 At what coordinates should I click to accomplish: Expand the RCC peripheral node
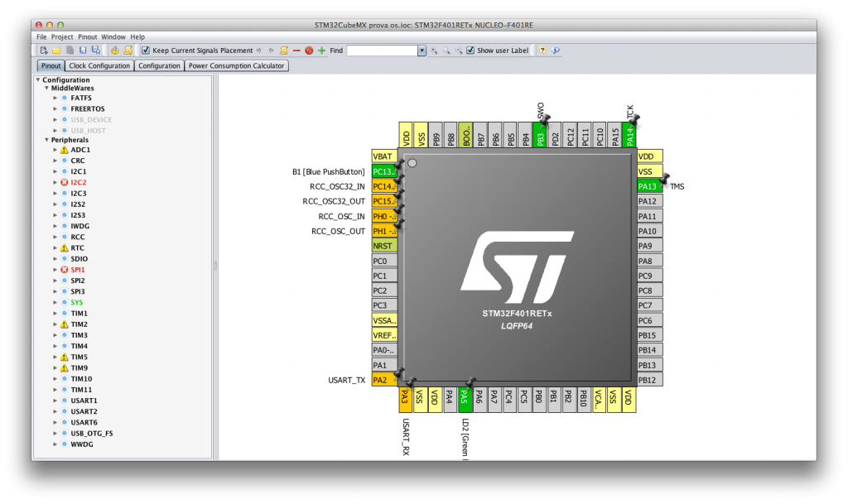[x=55, y=238]
